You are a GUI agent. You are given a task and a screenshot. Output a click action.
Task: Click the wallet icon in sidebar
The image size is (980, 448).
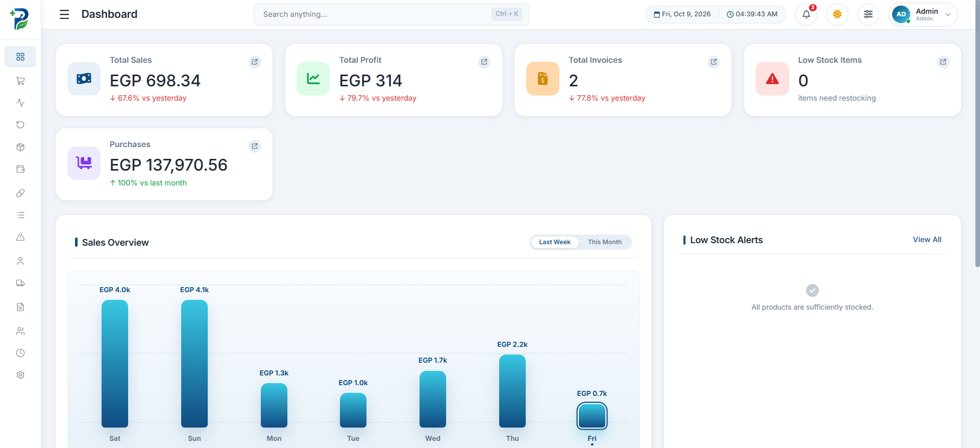20,169
